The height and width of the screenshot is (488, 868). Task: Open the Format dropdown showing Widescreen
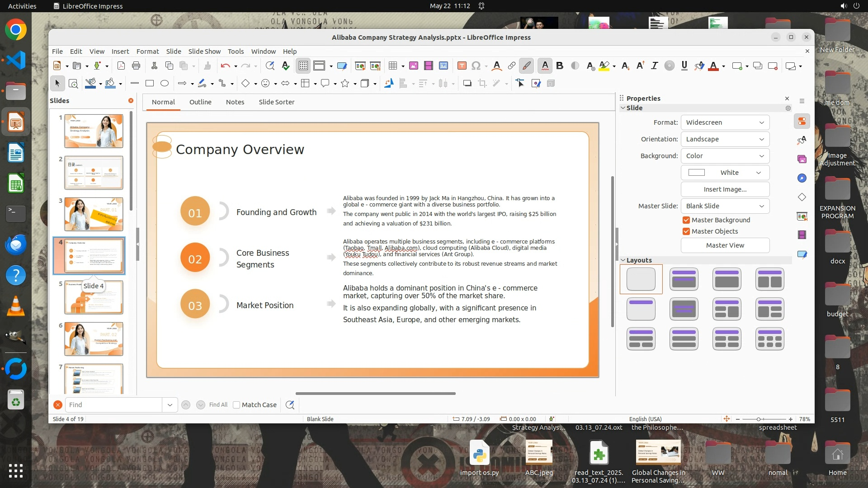[725, 122]
